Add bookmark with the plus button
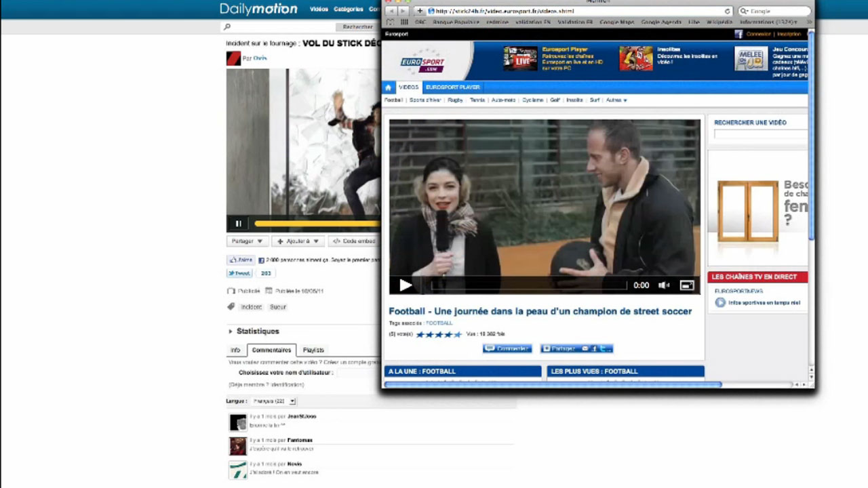The image size is (868, 488). pos(420,11)
